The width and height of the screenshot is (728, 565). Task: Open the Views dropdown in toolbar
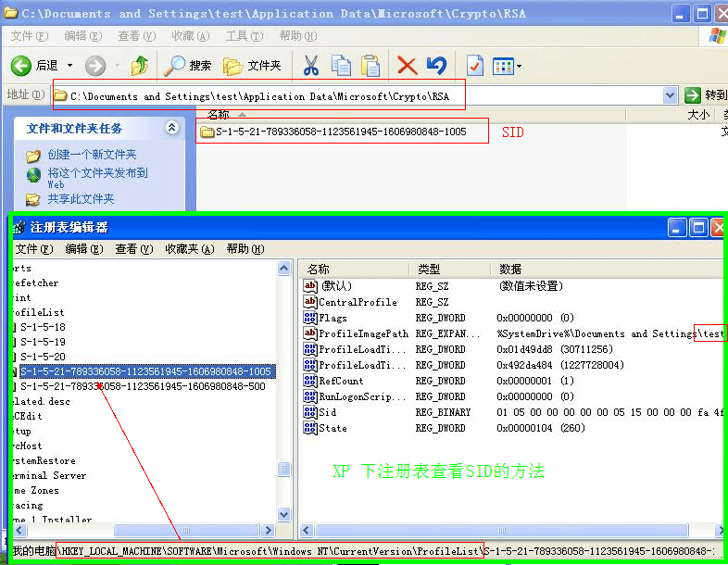tap(507, 66)
